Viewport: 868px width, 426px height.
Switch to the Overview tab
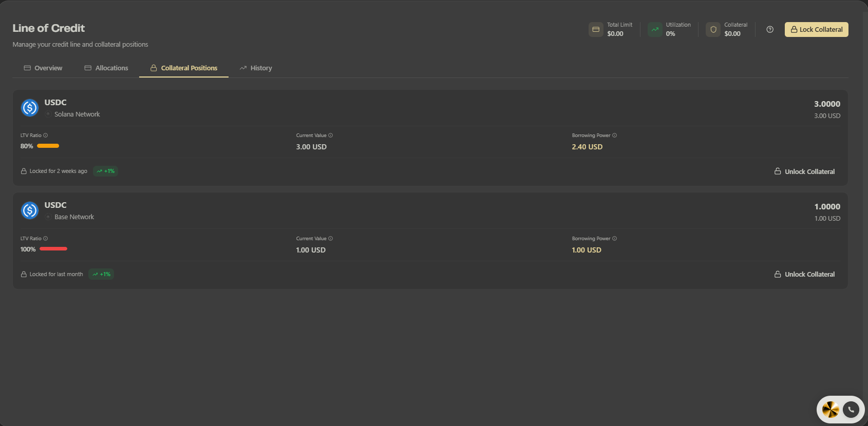[x=43, y=68]
